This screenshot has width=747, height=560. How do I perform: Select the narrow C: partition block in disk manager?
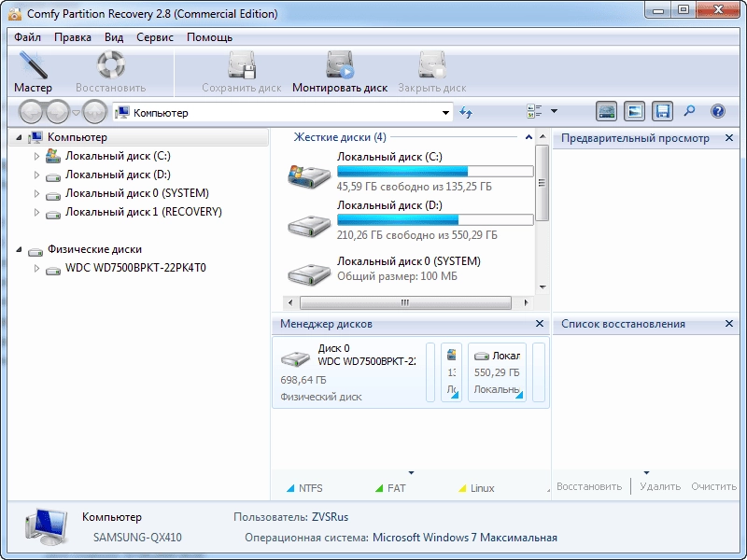[451, 372]
